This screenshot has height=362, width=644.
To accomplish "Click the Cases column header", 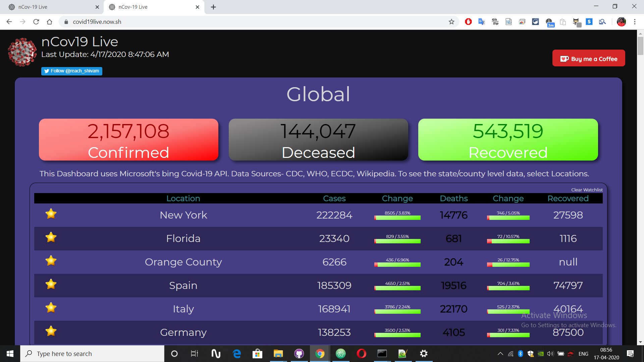I will tap(334, 198).
